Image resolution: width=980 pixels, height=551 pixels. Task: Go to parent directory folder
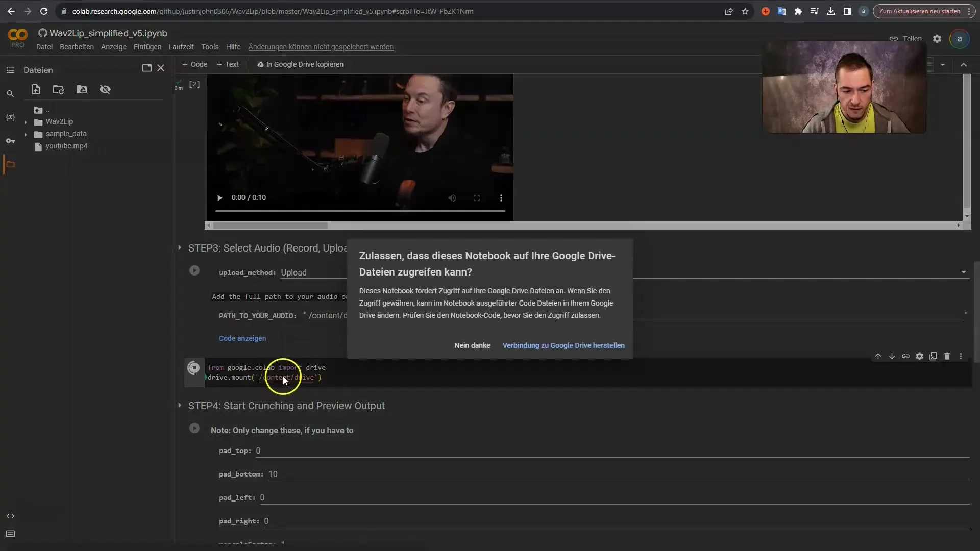(x=38, y=110)
